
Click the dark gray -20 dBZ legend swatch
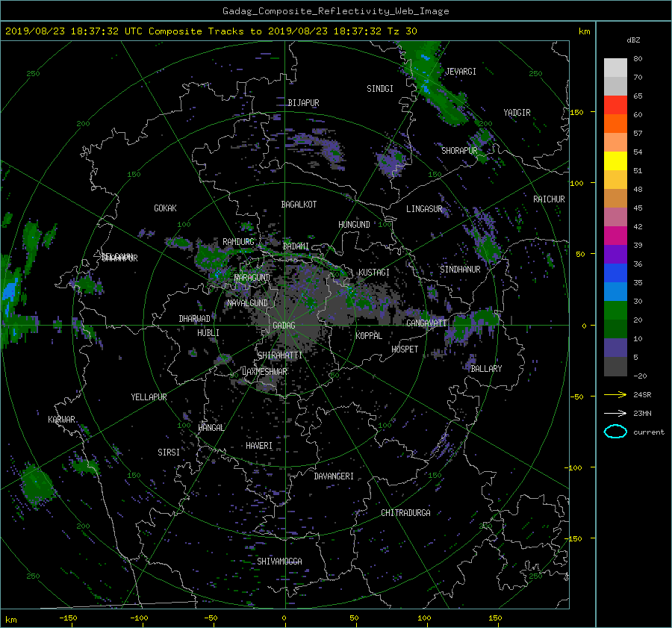[615, 367]
